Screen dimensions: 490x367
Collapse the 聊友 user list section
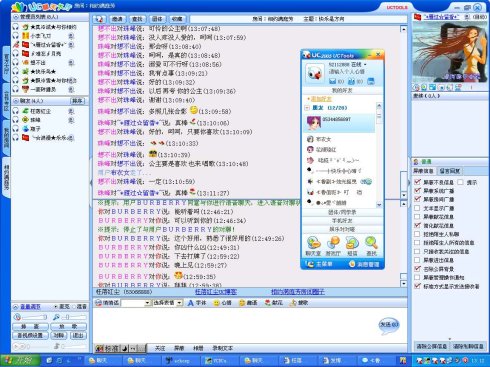pyautogui.click(x=16, y=101)
